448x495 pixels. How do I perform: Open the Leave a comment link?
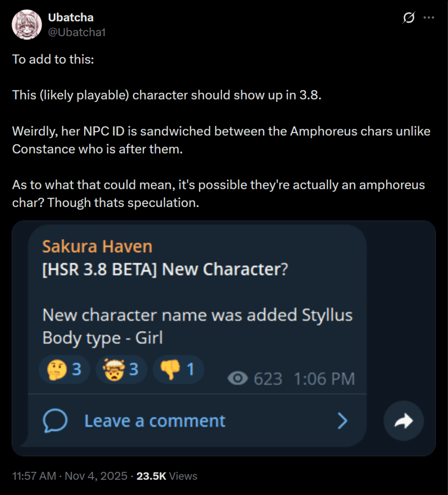tap(154, 421)
